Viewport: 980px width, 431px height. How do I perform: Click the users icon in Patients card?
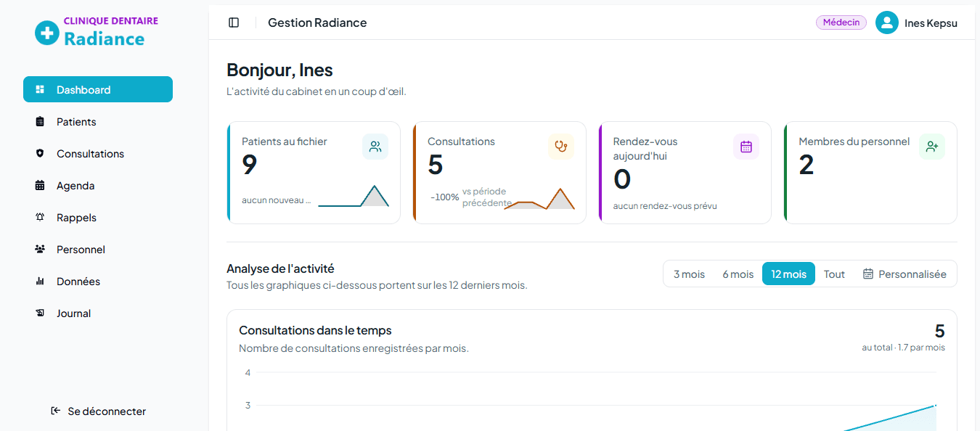click(375, 147)
